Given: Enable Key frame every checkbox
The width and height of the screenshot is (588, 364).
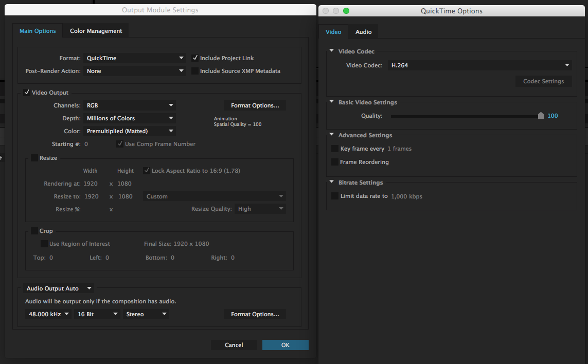Looking at the screenshot, I should (x=335, y=149).
